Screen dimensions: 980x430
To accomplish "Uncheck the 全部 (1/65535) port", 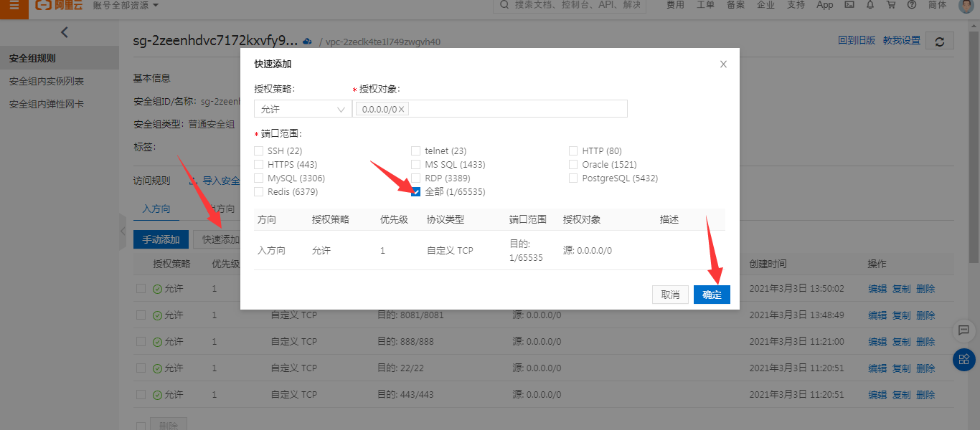I will [x=416, y=192].
